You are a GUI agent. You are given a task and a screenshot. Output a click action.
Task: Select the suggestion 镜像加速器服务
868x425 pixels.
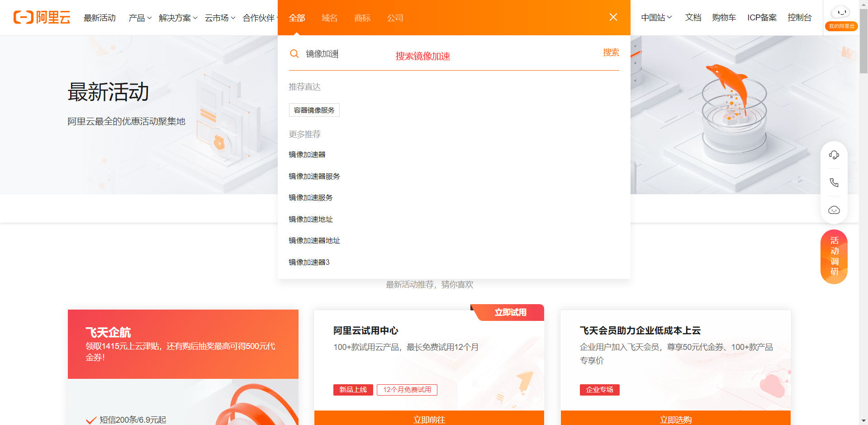(x=314, y=176)
